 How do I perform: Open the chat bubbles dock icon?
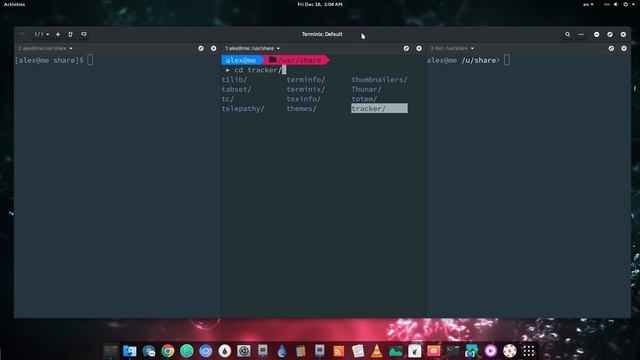coord(149,351)
